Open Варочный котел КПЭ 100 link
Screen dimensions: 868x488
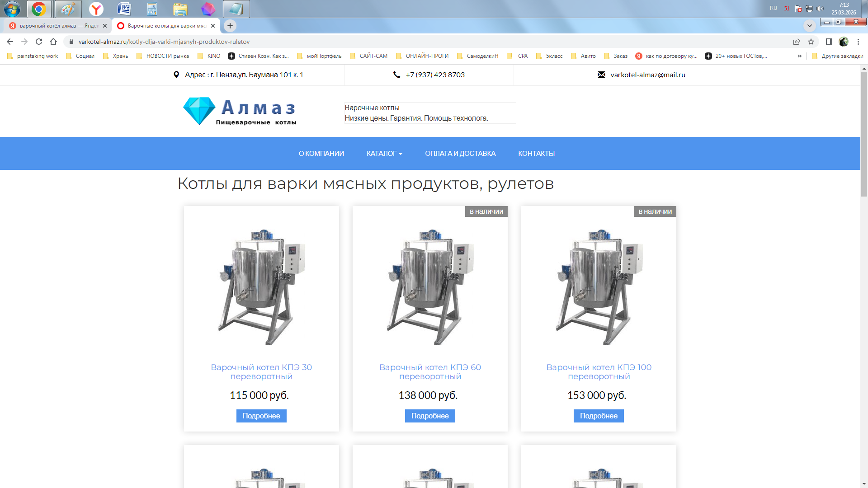point(599,371)
